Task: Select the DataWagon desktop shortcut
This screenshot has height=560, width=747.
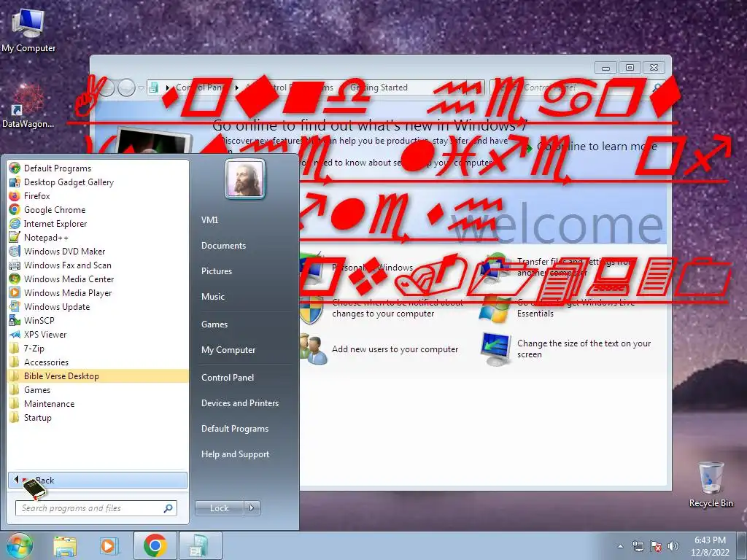Action: point(28,106)
